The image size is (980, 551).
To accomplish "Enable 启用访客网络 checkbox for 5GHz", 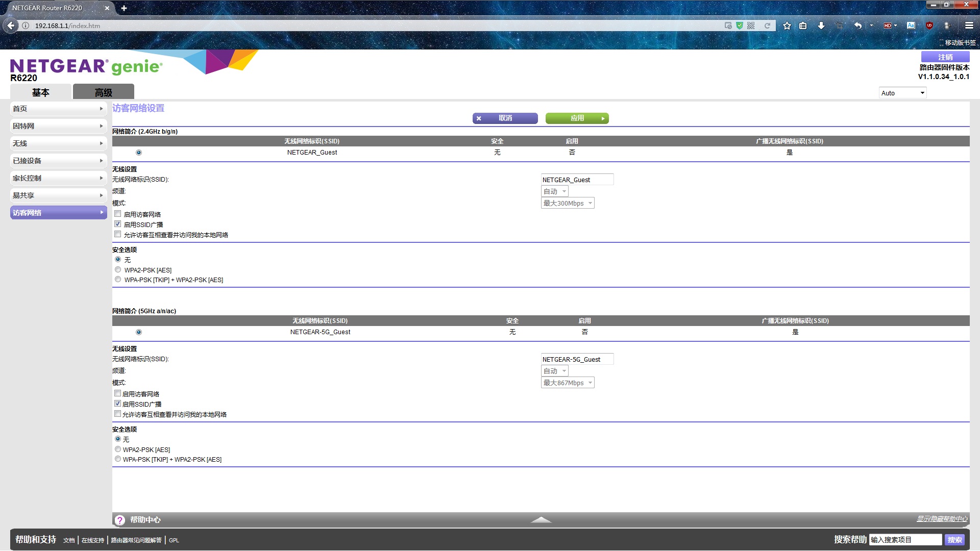I will [118, 393].
